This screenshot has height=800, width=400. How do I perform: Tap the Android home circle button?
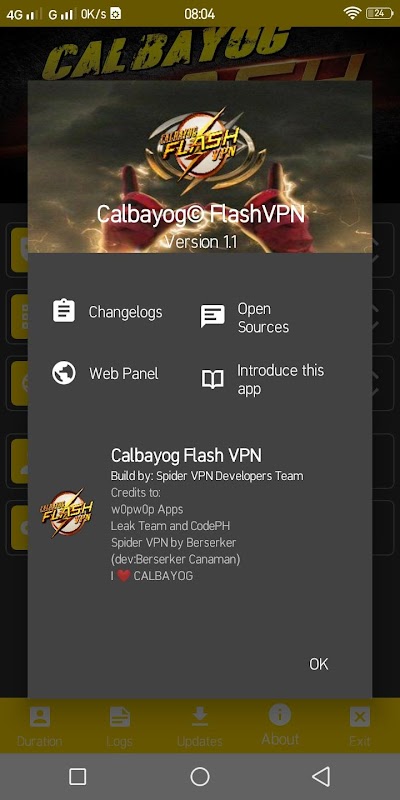click(200, 777)
